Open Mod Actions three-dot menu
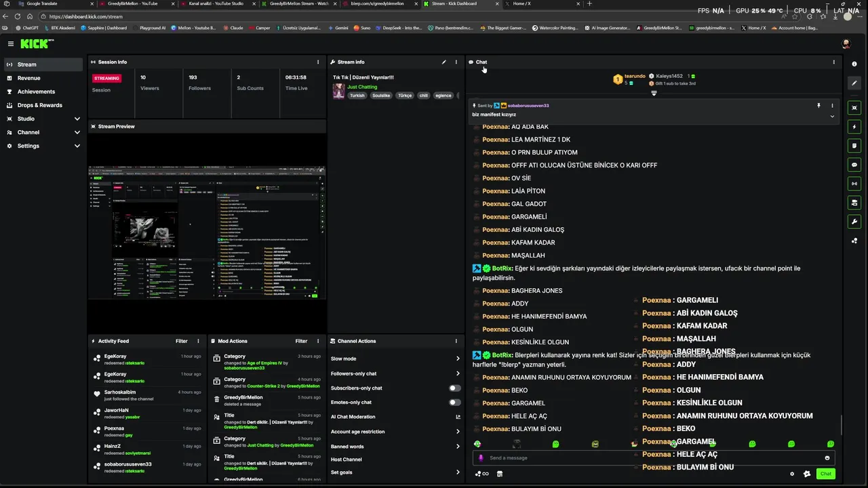Viewport: 868px width, 488px height. click(318, 341)
